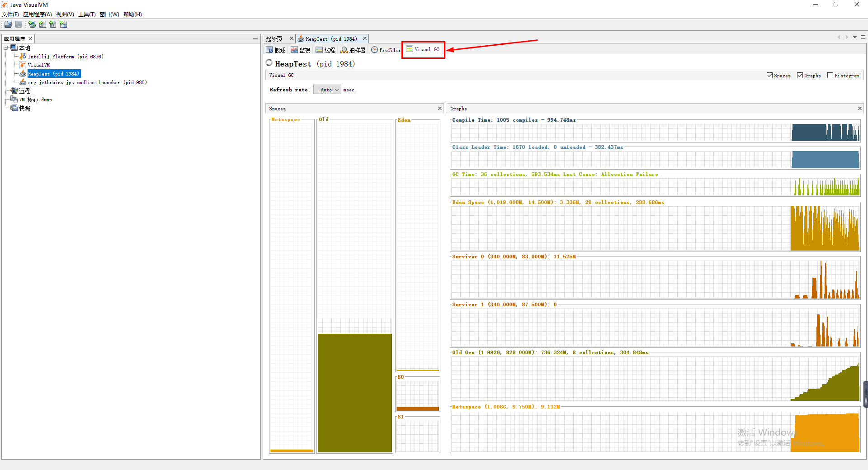Open the 概述 overview subtab

(x=276, y=50)
